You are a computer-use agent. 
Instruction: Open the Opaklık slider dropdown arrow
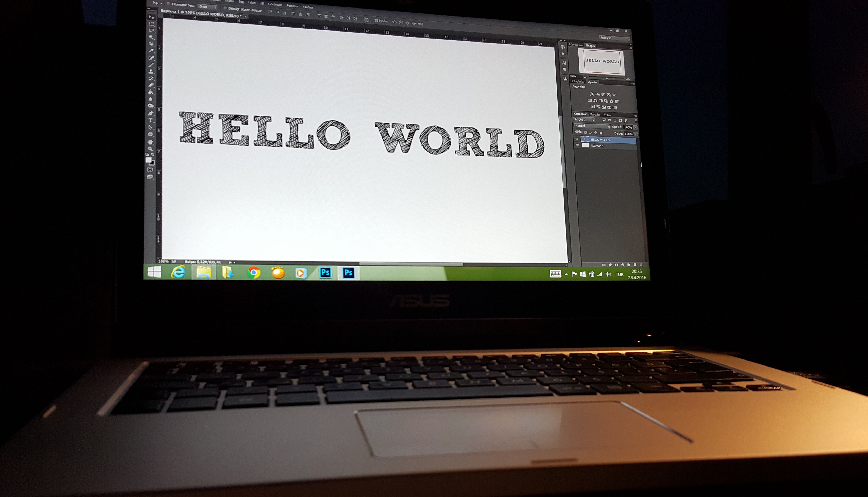pos(636,128)
